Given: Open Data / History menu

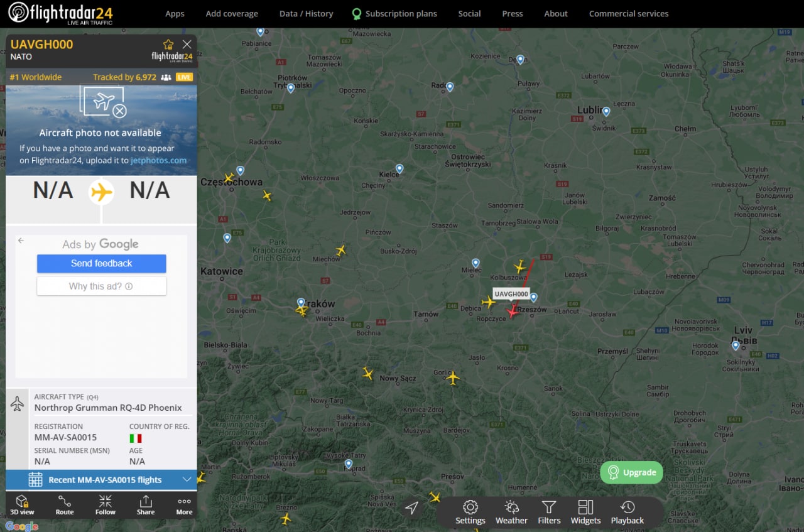Looking at the screenshot, I should (307, 13).
